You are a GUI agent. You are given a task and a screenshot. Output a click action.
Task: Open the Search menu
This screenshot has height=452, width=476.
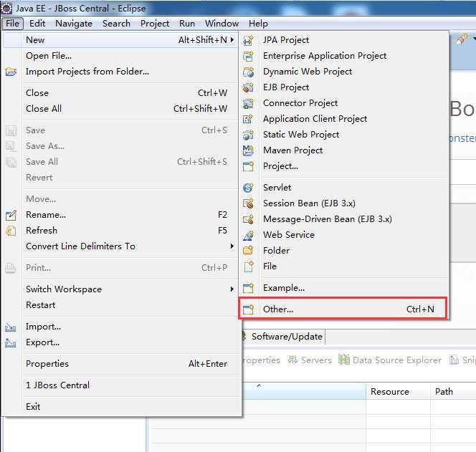coord(116,24)
